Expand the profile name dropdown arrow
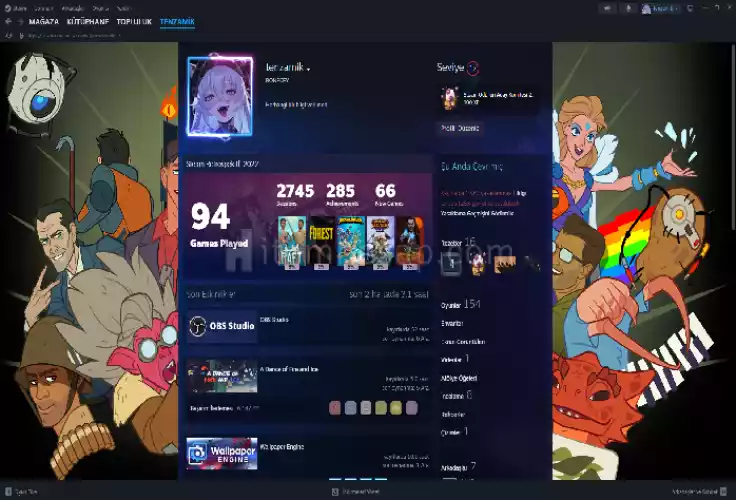 [308, 69]
